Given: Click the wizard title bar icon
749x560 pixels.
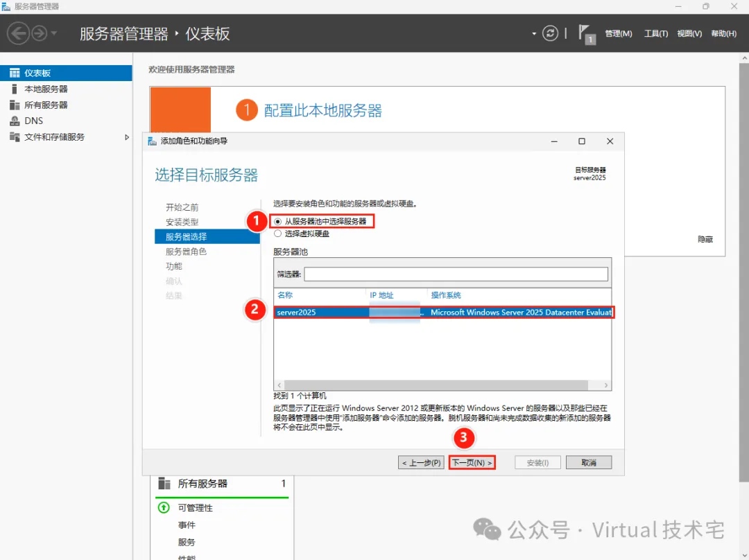Looking at the screenshot, I should click(153, 141).
